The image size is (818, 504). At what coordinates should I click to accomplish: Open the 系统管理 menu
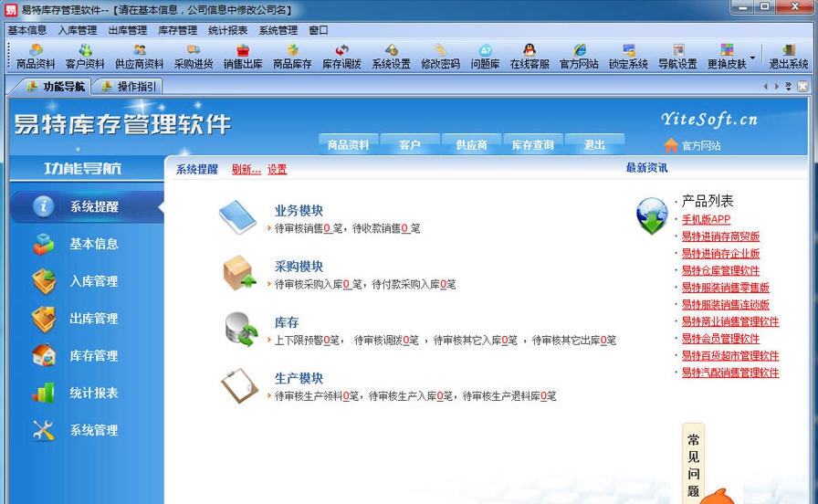coord(278,30)
